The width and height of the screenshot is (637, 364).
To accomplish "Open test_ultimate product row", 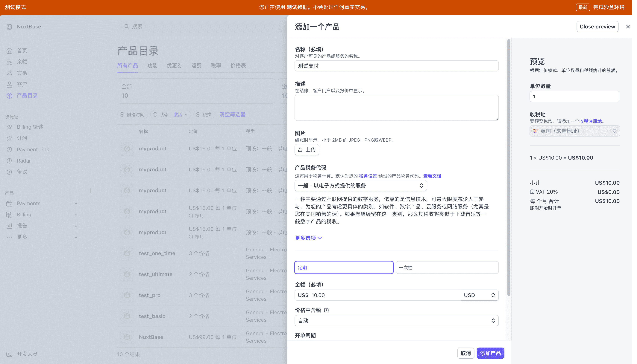I will pos(202,274).
